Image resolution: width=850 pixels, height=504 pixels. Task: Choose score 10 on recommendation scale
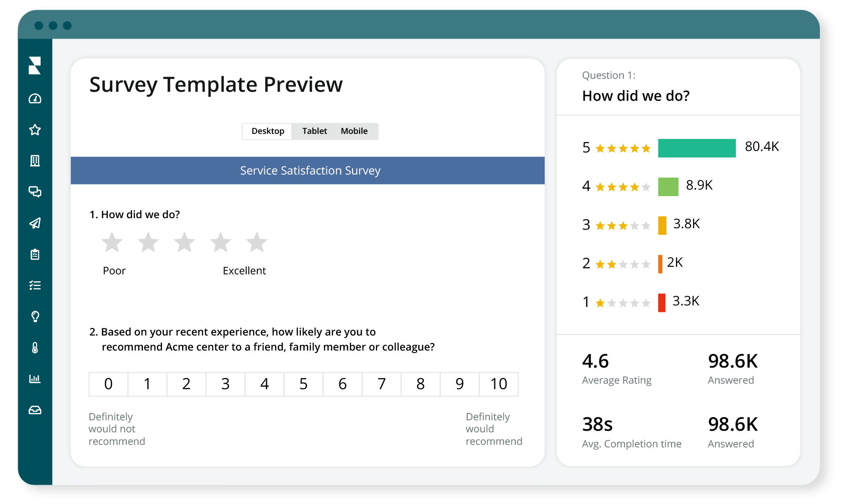coord(499,384)
